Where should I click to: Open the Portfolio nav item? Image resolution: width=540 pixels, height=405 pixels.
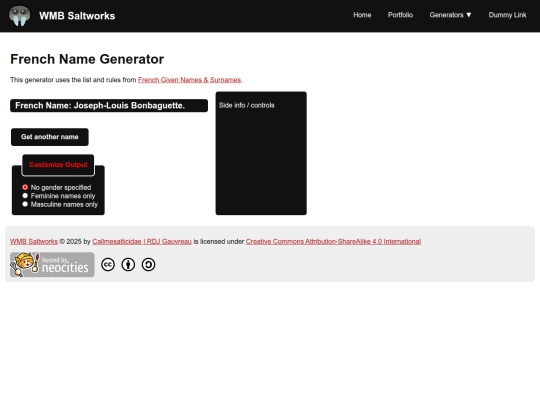[400, 15]
